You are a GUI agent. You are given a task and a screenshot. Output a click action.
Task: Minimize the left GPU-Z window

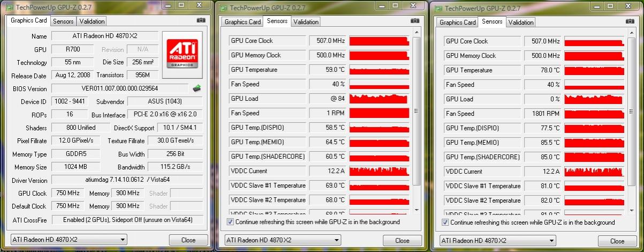(x=168, y=5)
